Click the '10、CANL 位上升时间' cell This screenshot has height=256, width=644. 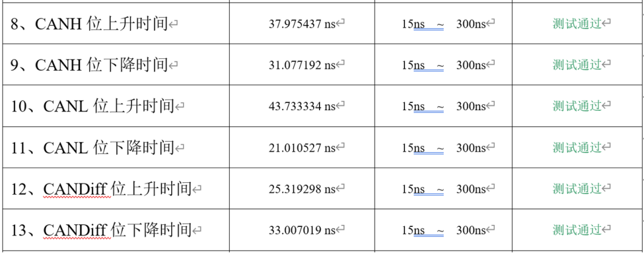(94, 107)
